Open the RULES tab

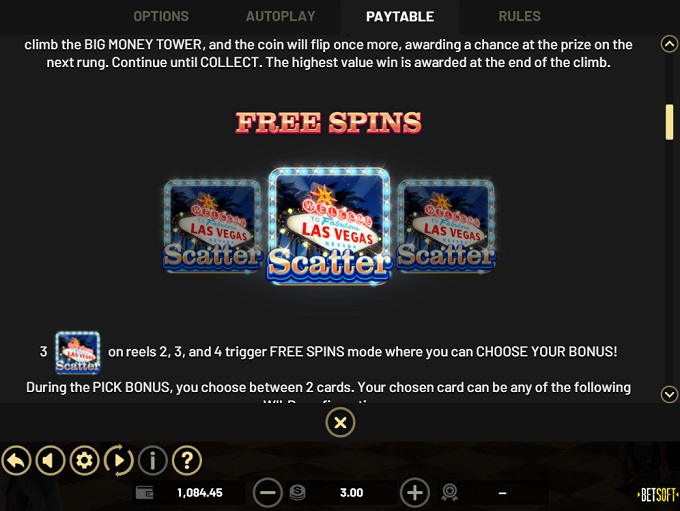(519, 16)
